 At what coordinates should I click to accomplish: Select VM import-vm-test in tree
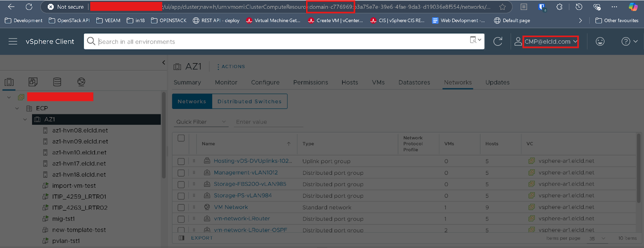[74, 186]
